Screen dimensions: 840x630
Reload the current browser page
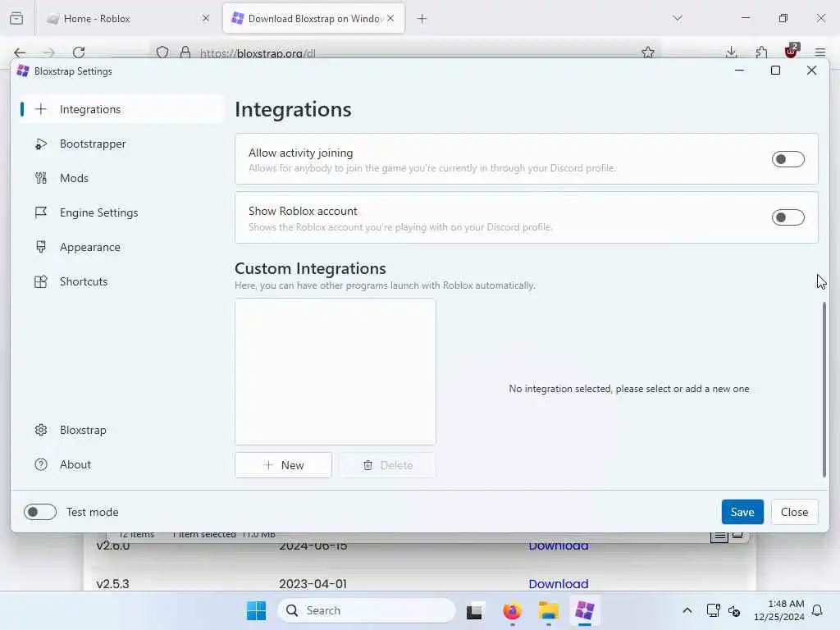click(79, 52)
